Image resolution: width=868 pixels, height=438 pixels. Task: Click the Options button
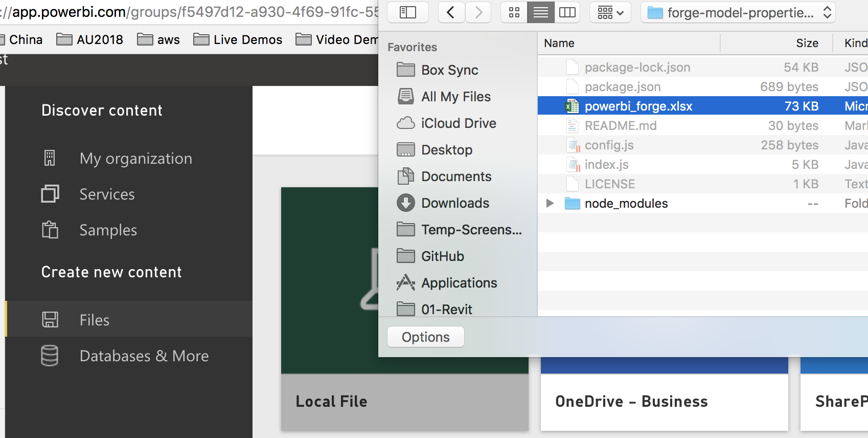point(426,337)
